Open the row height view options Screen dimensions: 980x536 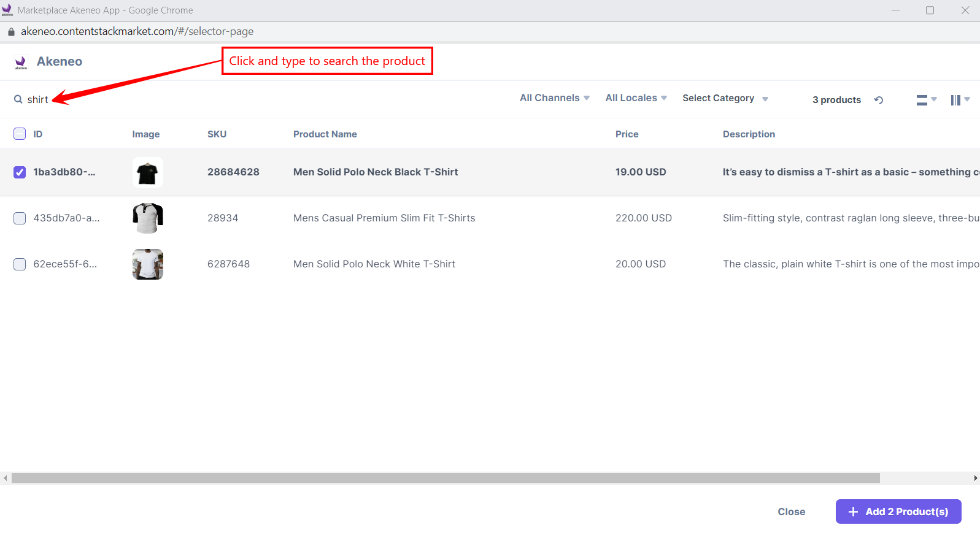[x=927, y=100]
